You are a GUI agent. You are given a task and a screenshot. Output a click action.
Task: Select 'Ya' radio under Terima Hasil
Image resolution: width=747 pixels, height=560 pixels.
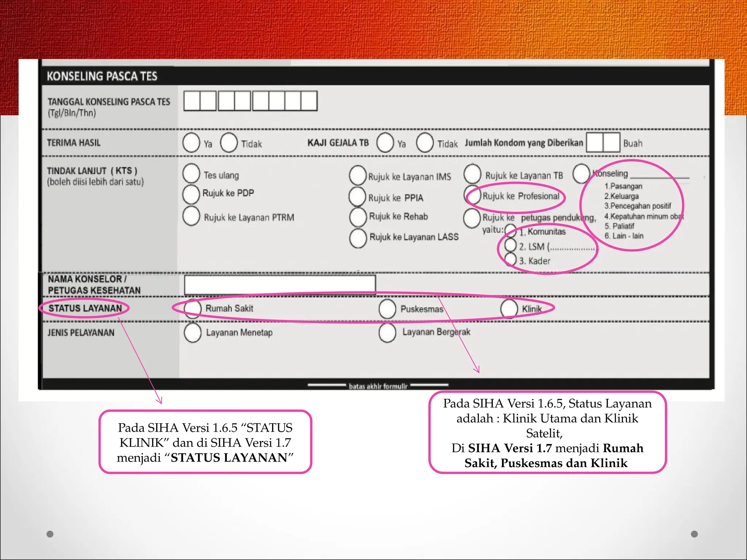(x=191, y=143)
